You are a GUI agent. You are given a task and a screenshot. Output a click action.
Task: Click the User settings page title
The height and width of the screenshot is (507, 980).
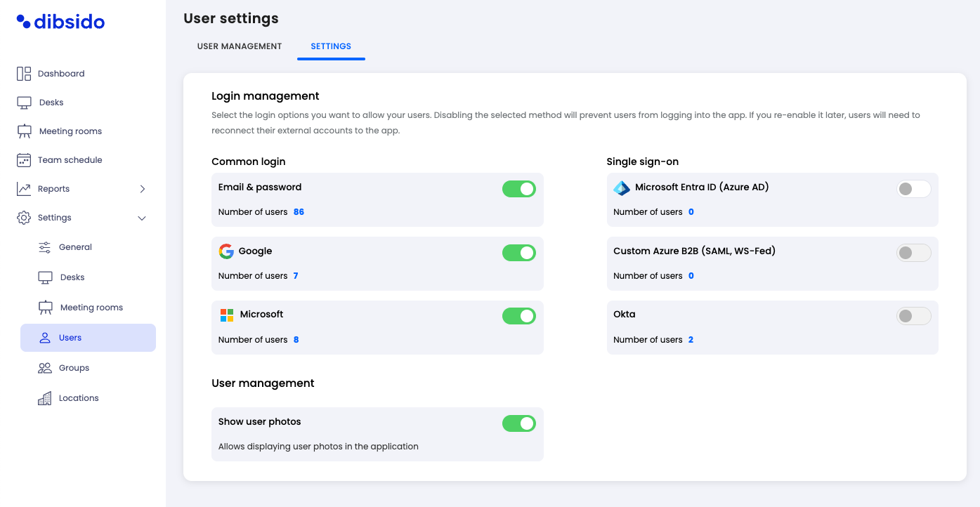pyautogui.click(x=231, y=19)
